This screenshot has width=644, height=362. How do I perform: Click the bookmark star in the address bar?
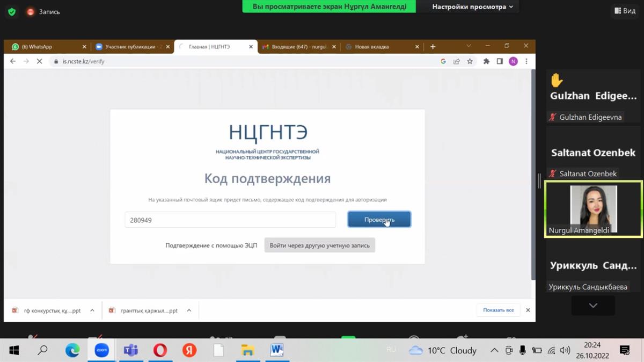(470, 61)
